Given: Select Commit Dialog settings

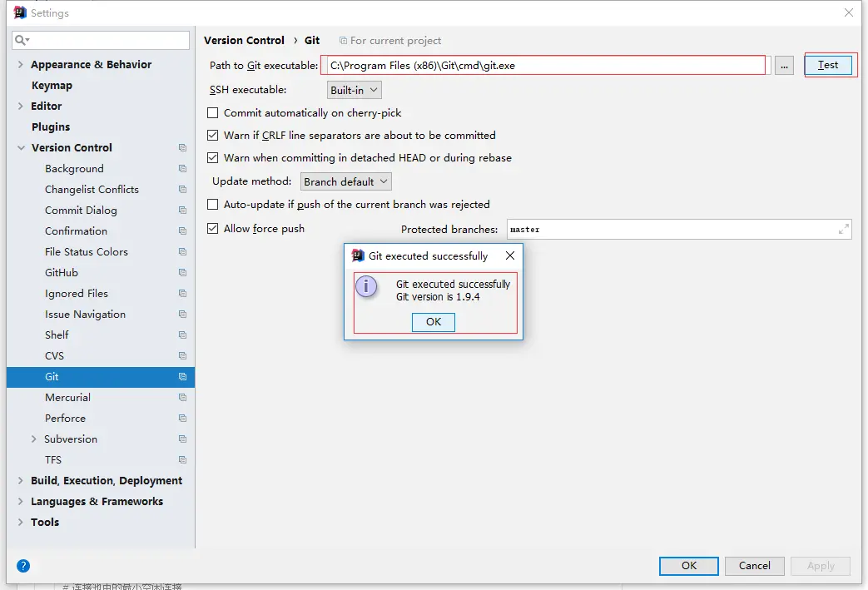Looking at the screenshot, I should click(81, 211).
